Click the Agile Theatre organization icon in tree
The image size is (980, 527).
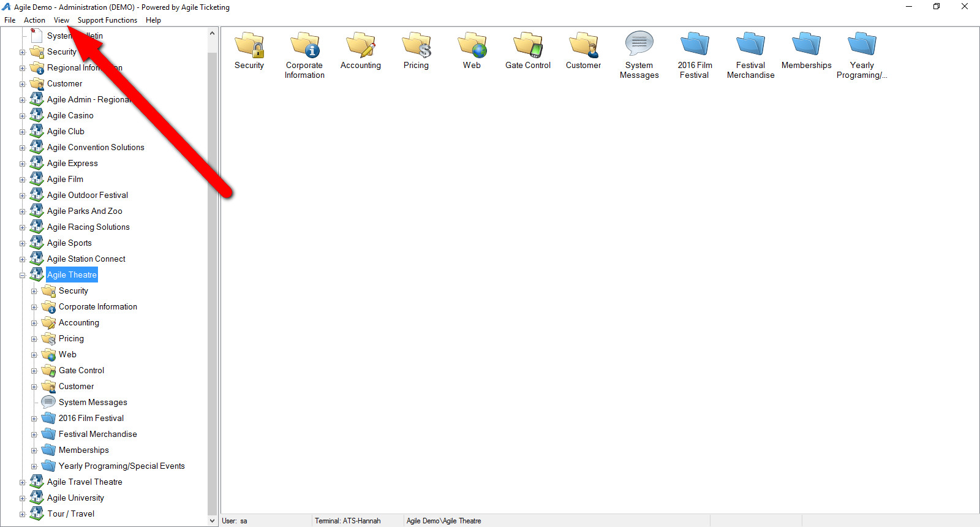pyautogui.click(x=37, y=274)
